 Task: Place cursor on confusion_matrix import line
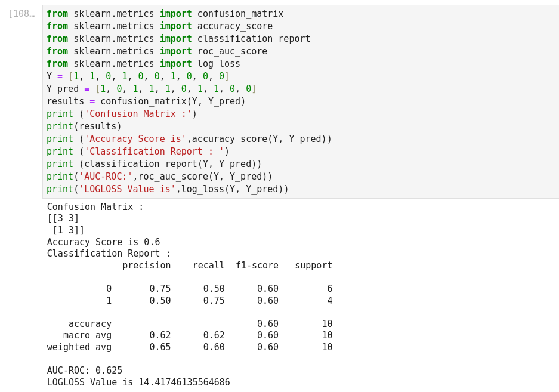pyautogui.click(x=165, y=14)
